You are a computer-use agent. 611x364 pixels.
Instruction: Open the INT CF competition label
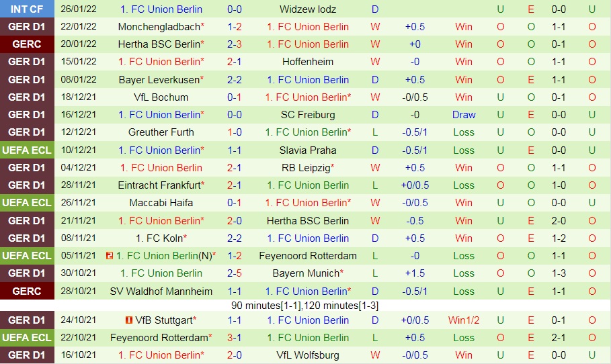(27, 9)
